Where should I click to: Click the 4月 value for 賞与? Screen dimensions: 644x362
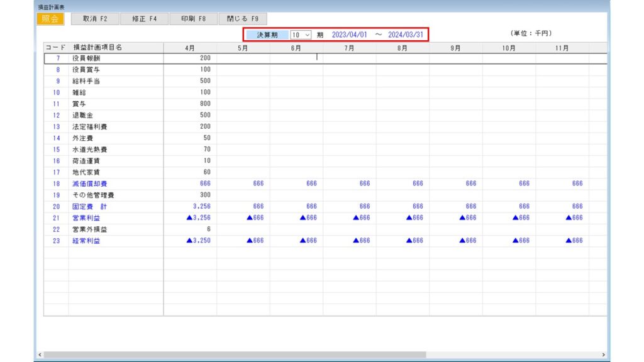tap(205, 104)
